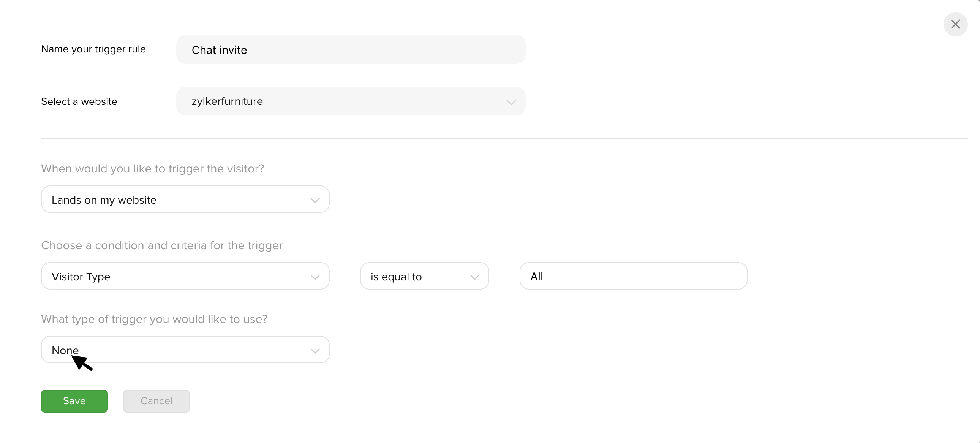Open the zylkerfurniture website dropdown

click(351, 101)
